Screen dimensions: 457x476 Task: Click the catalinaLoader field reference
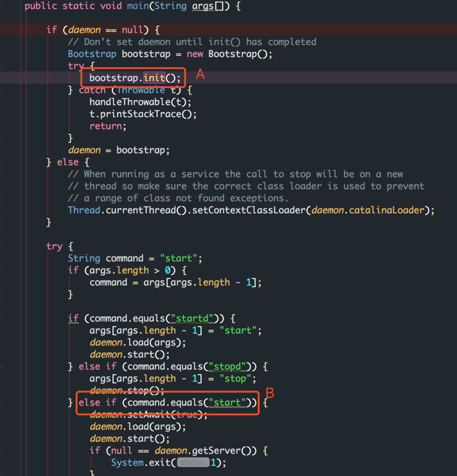click(x=387, y=210)
